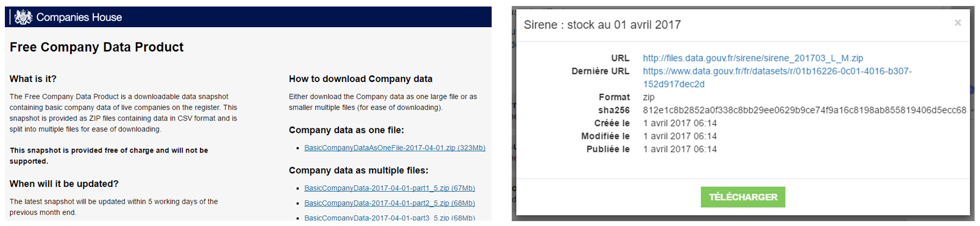Viewport: 980px width, 226px height.
Task: Click the Publiée le date value
Action: pos(680,149)
